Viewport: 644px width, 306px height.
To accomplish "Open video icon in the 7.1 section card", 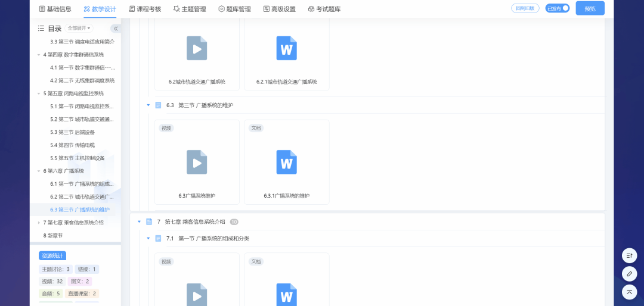I will 197,295.
